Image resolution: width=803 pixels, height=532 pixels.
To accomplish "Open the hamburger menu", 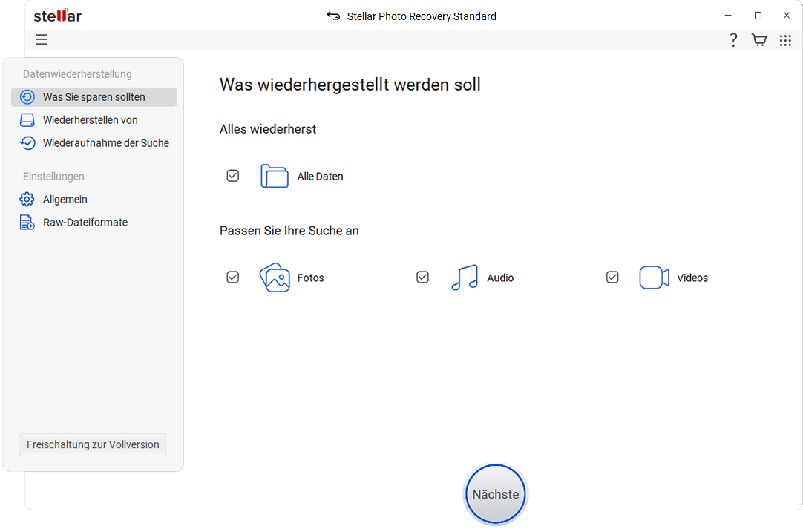I will pos(42,40).
